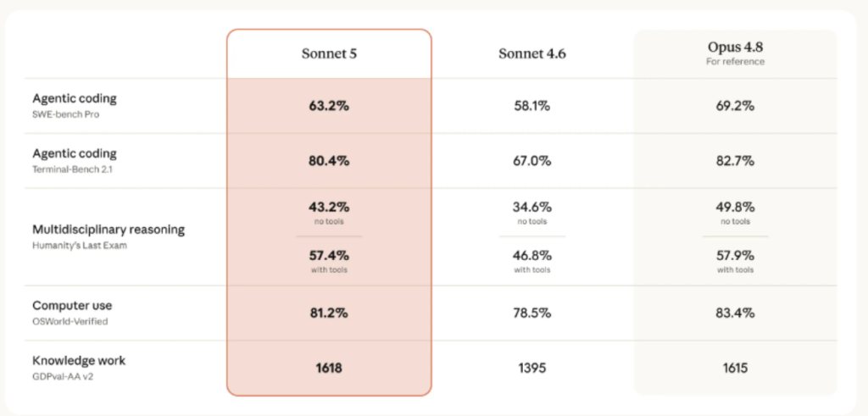Click Opus 4.8's 69.2% score
Viewport: 868px width, 416px height.
[735, 106]
